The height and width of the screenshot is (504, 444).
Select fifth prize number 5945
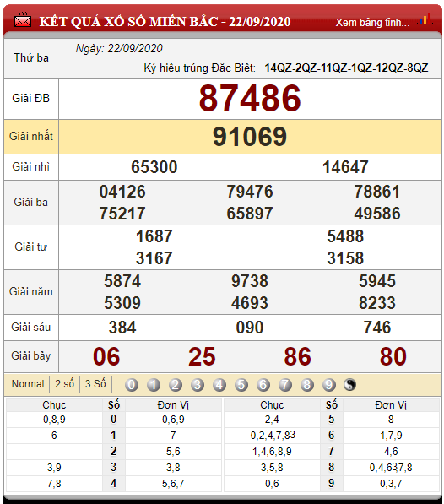pyautogui.click(x=377, y=281)
